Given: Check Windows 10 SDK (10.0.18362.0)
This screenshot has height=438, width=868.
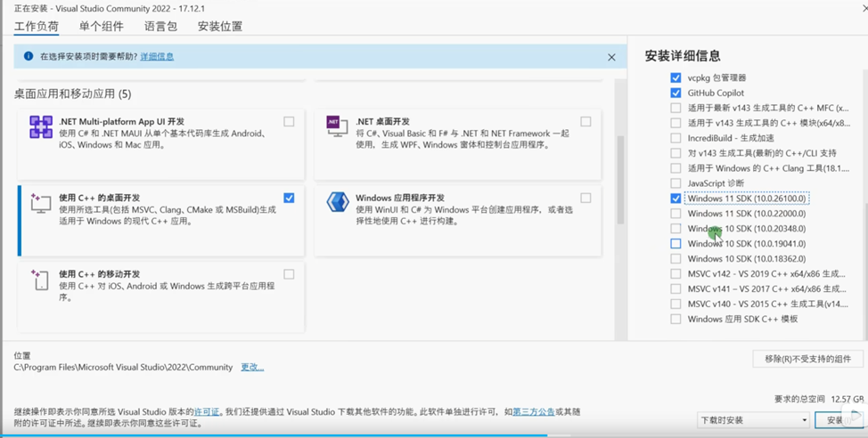Looking at the screenshot, I should pyautogui.click(x=676, y=258).
